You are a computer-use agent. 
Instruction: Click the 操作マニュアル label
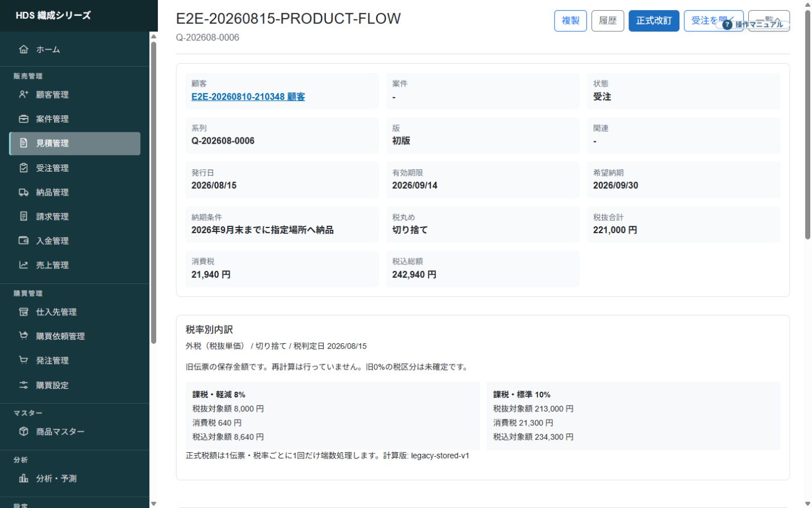(758, 25)
